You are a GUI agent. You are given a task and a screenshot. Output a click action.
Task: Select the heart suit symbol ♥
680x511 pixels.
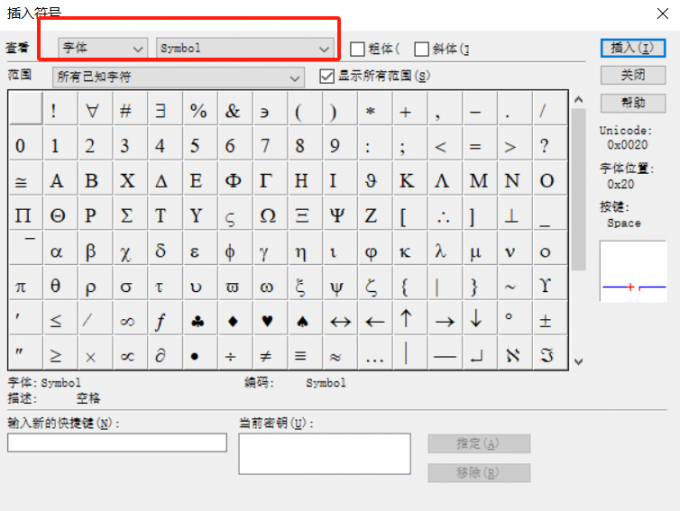pos(267,321)
